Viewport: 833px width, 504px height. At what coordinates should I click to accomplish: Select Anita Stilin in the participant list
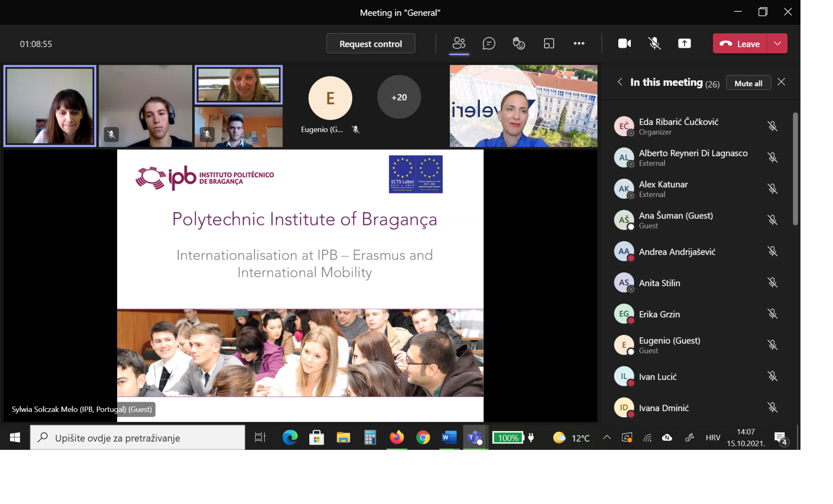click(x=659, y=283)
